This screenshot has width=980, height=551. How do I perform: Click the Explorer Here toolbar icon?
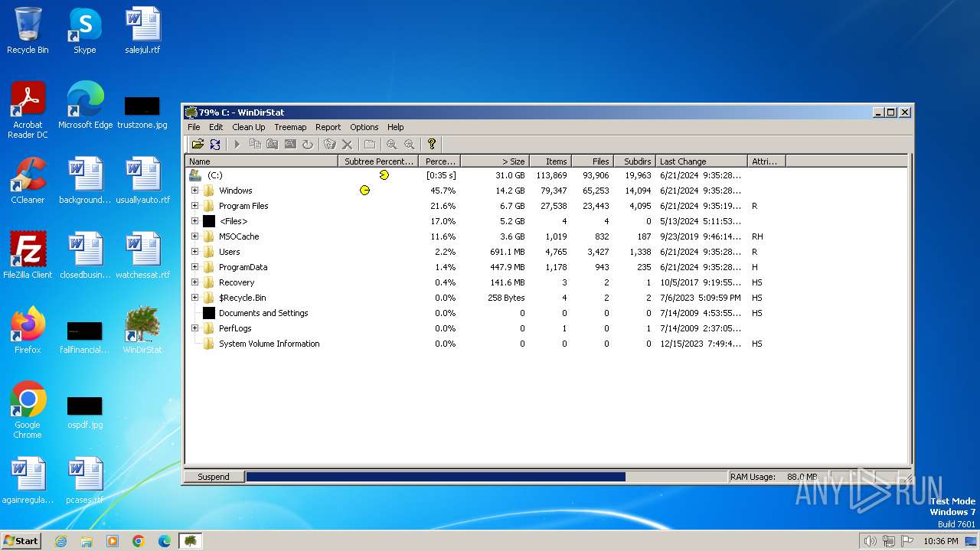[x=272, y=144]
